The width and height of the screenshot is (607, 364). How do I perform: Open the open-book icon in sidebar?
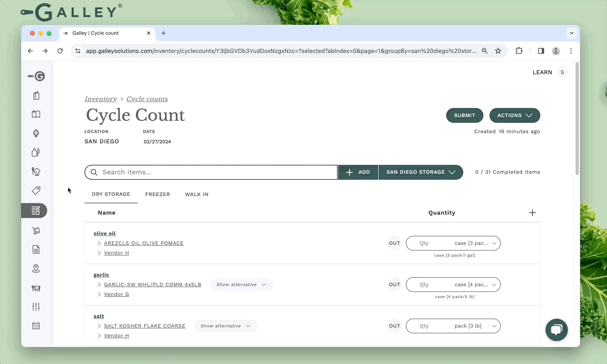click(x=36, y=115)
